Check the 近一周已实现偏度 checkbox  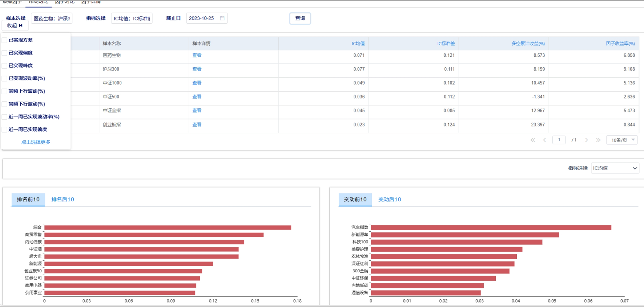click(x=4, y=129)
